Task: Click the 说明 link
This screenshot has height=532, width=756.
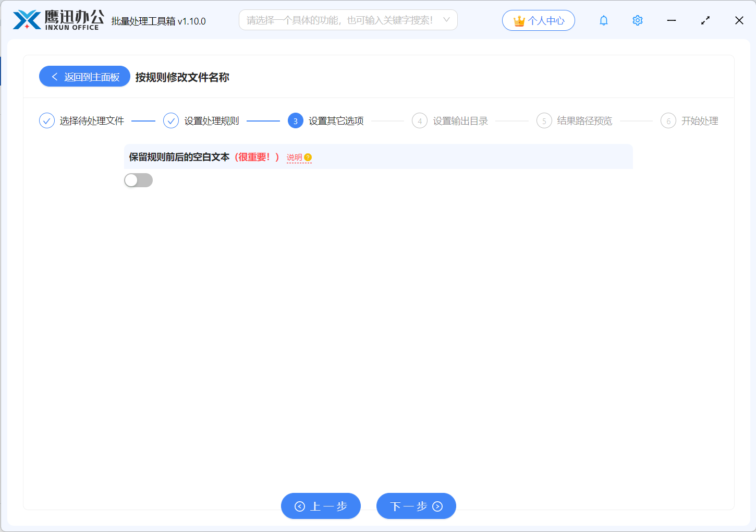Action: [x=295, y=158]
